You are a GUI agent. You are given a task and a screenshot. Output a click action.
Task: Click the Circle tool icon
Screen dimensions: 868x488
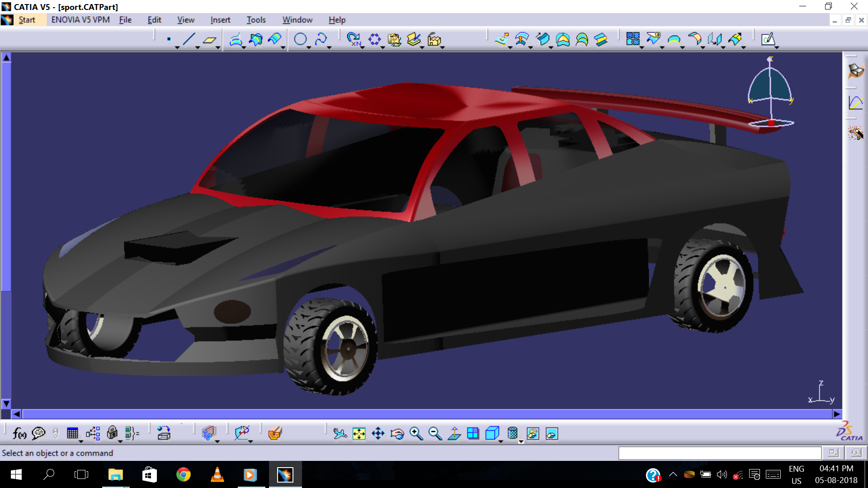300,40
